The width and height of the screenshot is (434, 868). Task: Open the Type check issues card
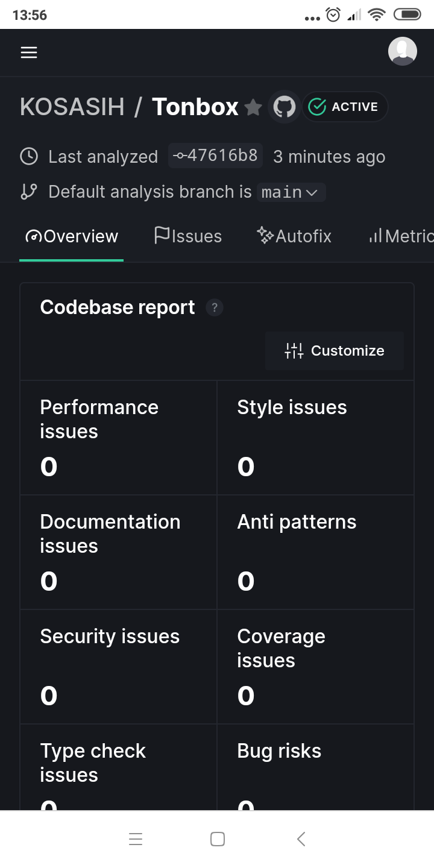(118, 767)
